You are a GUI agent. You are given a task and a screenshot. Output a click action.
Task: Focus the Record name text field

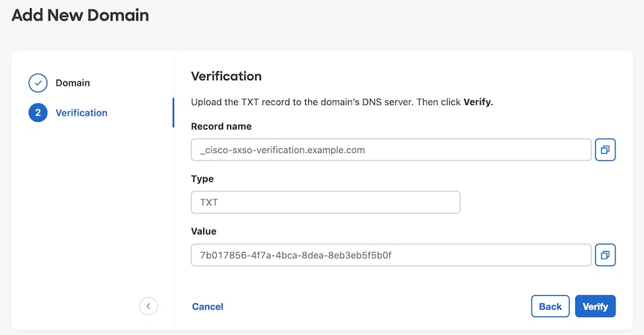(391, 150)
